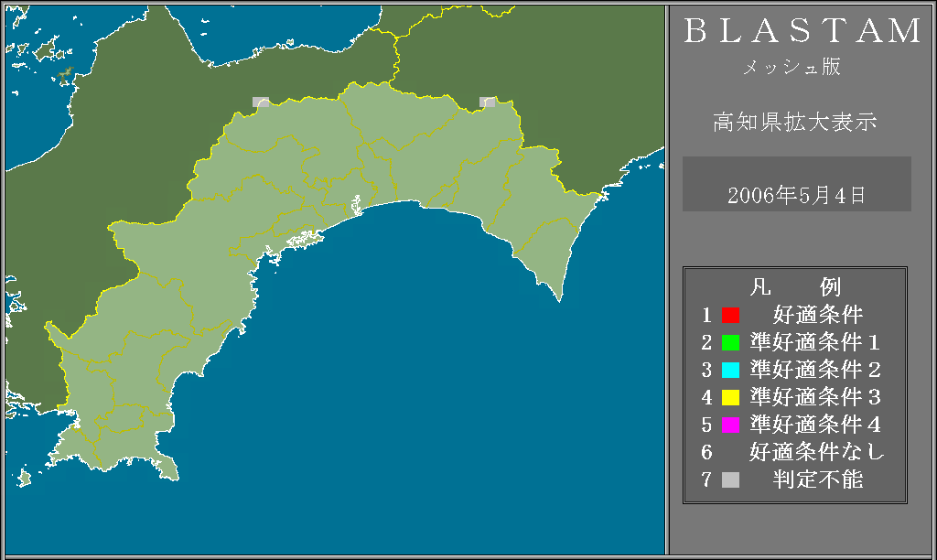The width and height of the screenshot is (937, 560).
Task: Click the right gray mesh cell on northern border
Action: (x=488, y=102)
